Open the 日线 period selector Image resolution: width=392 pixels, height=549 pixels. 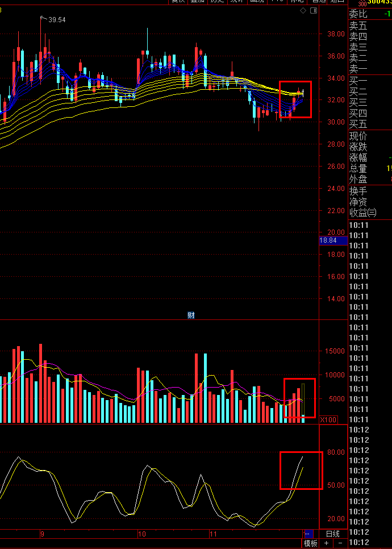coord(333,534)
